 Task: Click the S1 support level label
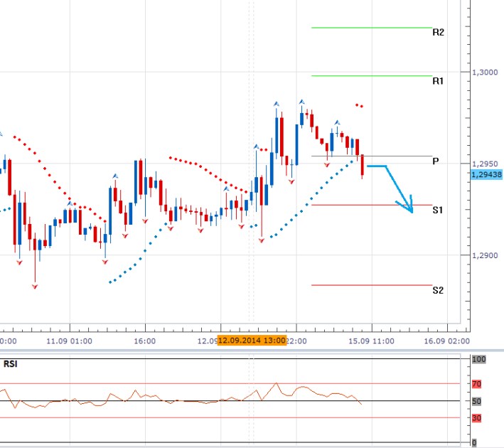point(437,210)
